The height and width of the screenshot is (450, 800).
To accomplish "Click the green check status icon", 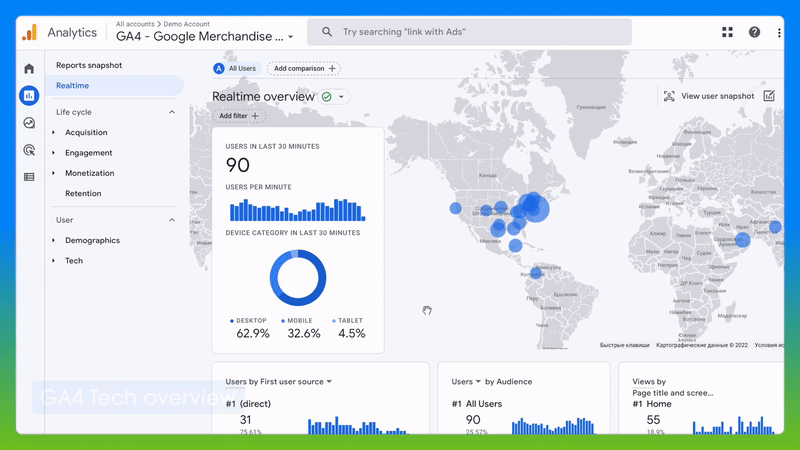I will point(327,96).
